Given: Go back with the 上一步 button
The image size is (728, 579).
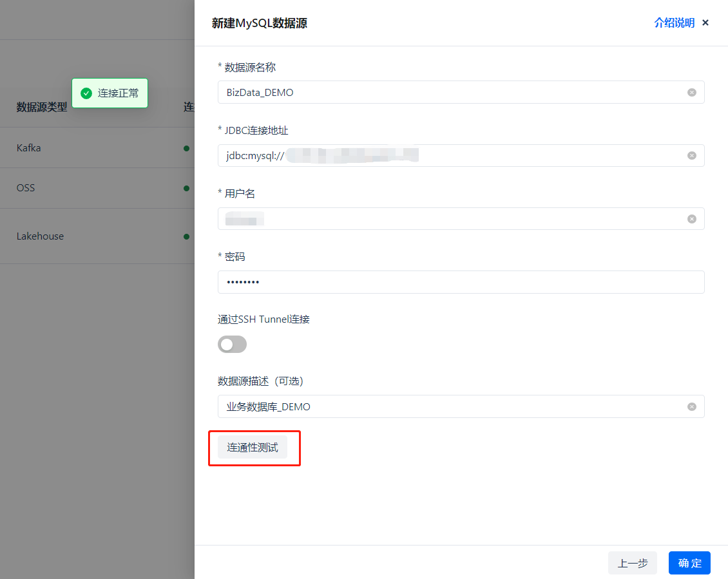Looking at the screenshot, I should tap(632, 563).
